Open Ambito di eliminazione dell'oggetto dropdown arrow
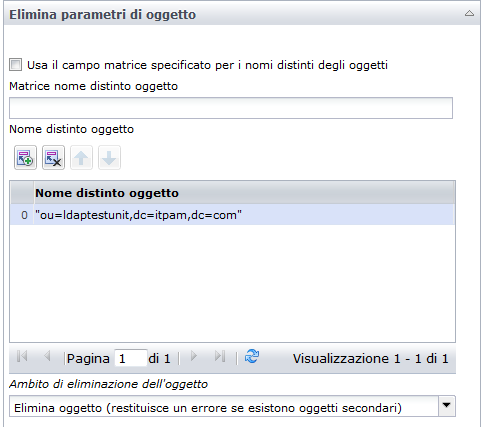The image size is (483, 427). tap(446, 406)
